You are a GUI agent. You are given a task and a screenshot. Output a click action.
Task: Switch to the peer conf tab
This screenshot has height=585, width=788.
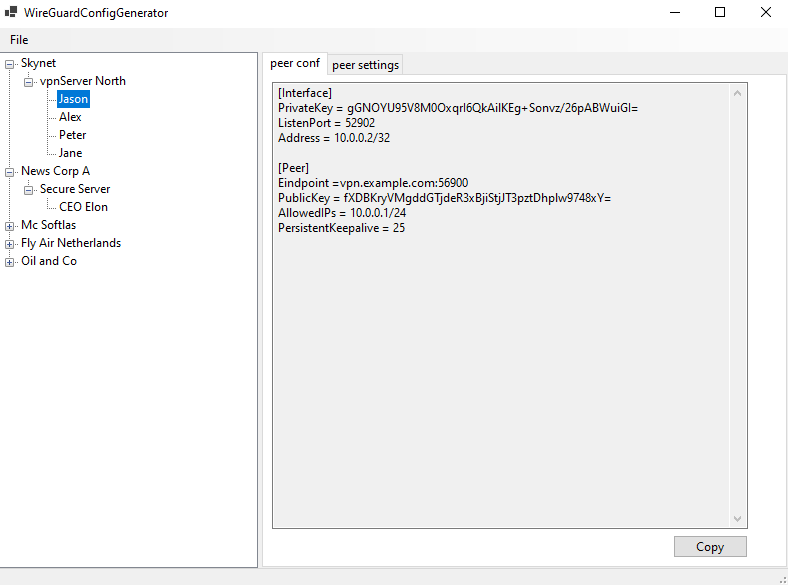click(295, 63)
